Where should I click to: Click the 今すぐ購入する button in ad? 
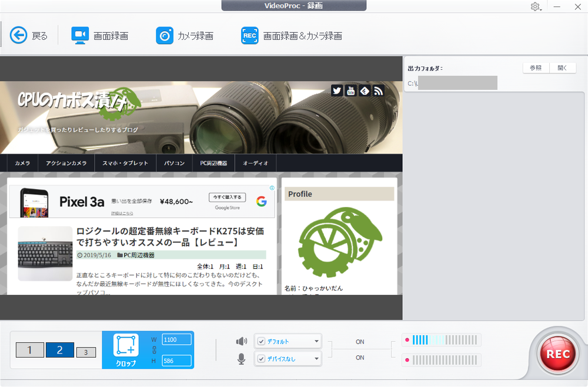(x=227, y=197)
